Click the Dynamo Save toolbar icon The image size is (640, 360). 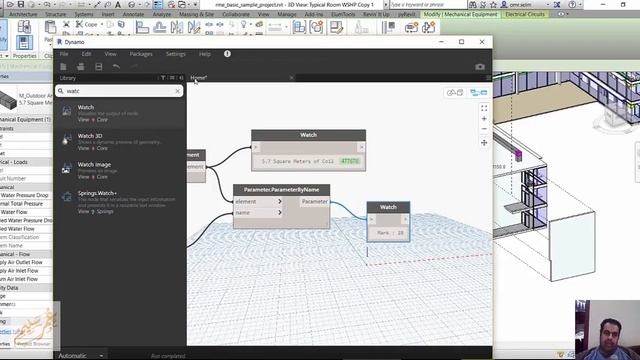98,67
